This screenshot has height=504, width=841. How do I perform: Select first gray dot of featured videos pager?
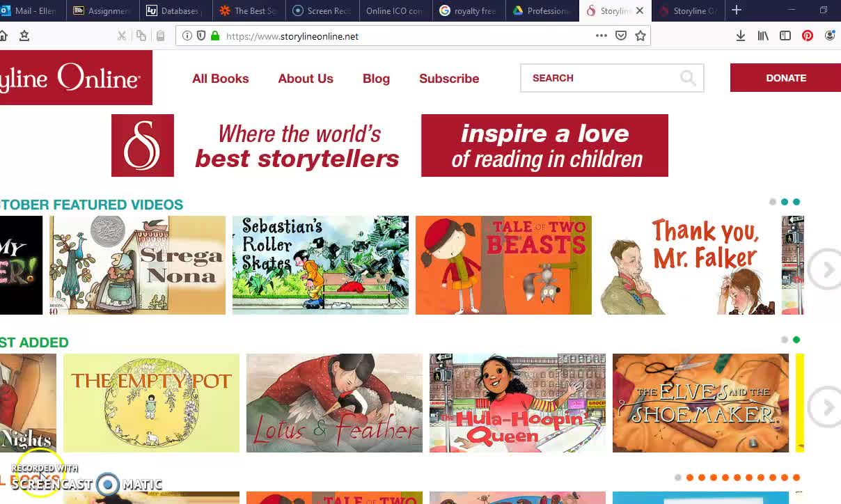773,202
